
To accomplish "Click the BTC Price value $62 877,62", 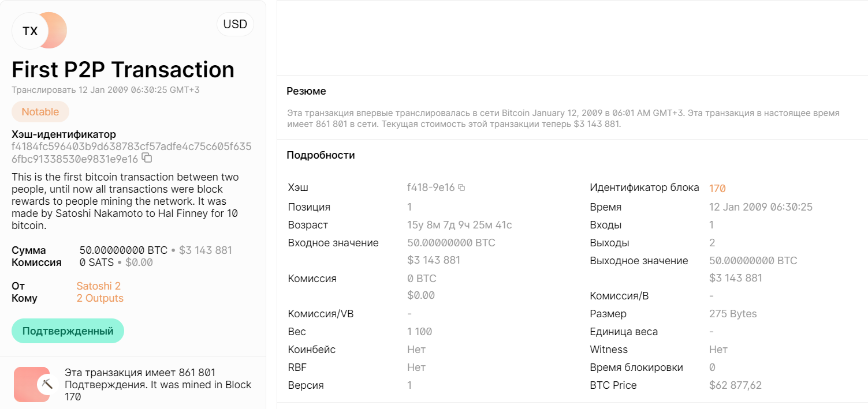I will point(735,385).
